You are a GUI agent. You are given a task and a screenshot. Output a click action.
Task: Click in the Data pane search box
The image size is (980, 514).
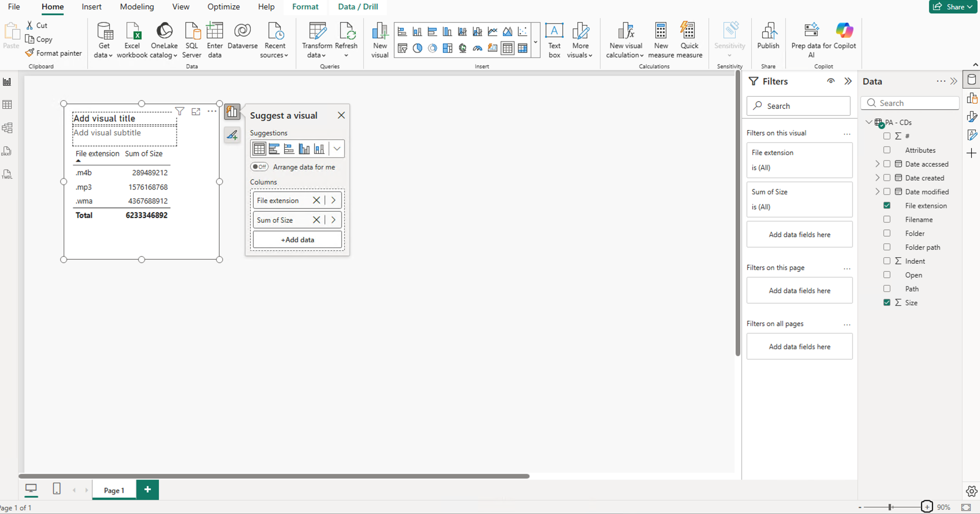click(910, 103)
